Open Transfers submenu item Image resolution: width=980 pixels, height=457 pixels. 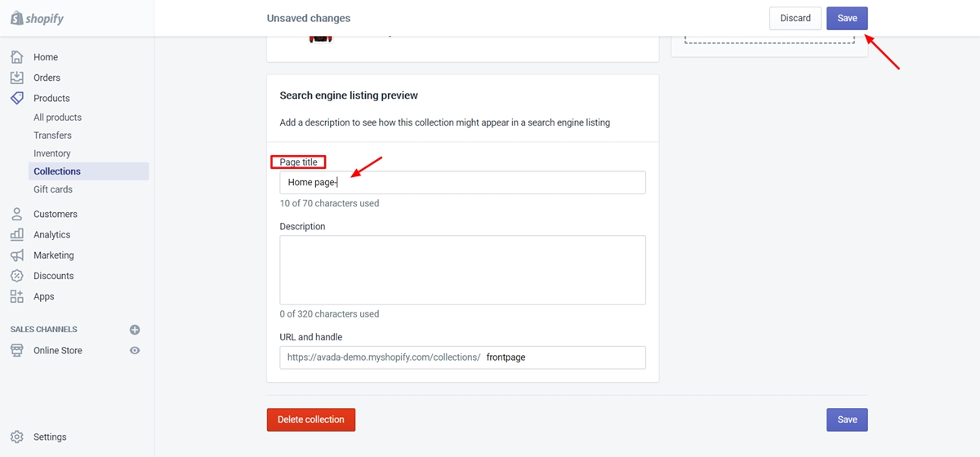coord(52,135)
